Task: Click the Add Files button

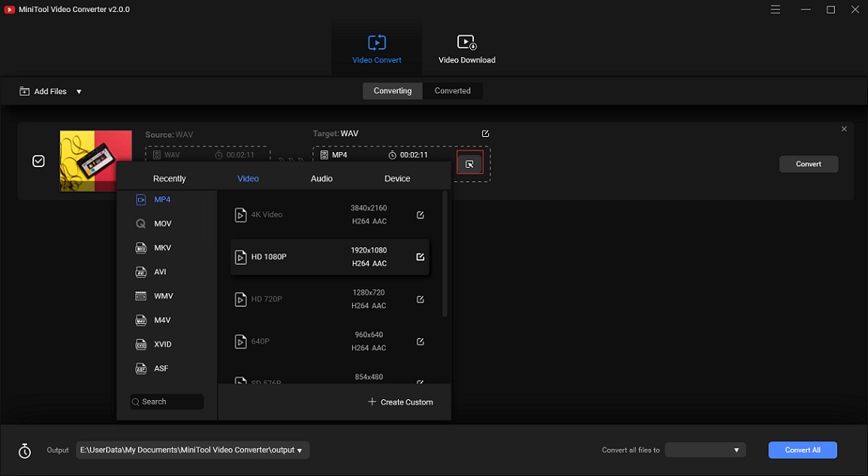Action: [x=43, y=91]
